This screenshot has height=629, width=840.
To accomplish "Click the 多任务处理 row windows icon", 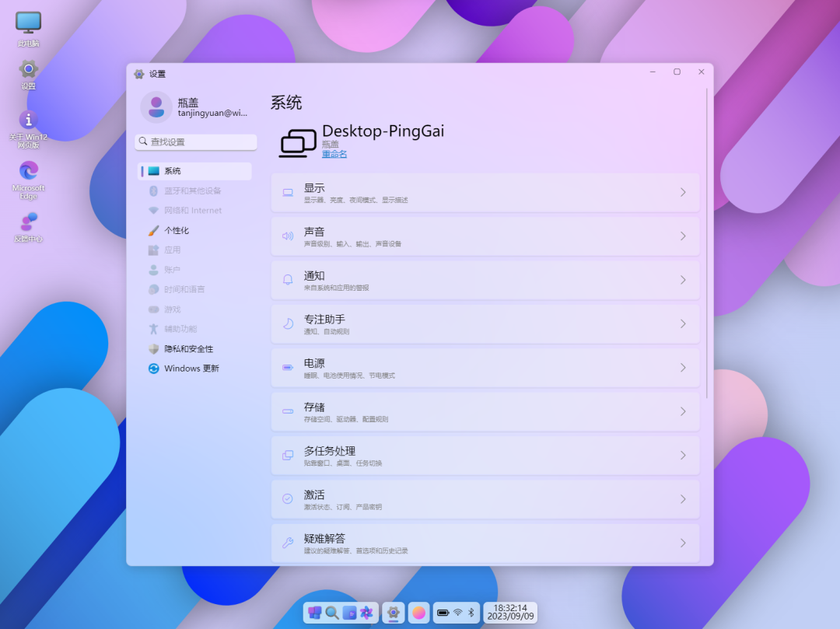I will click(x=288, y=455).
